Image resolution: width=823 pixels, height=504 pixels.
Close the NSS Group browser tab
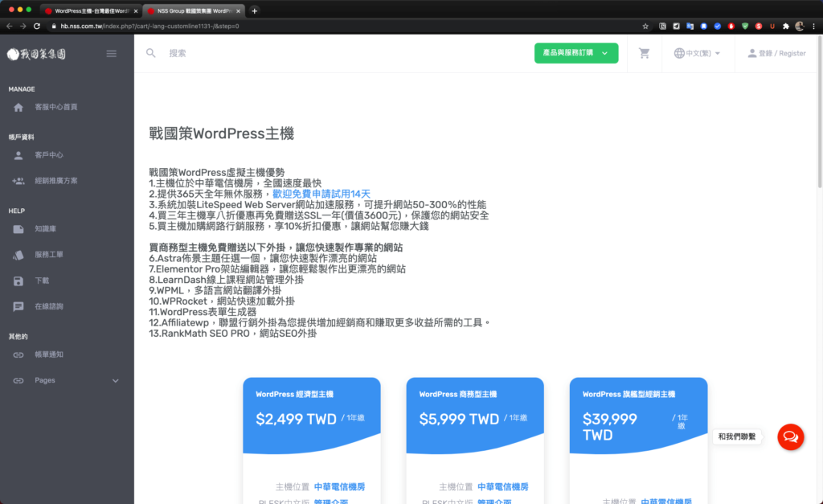click(238, 10)
